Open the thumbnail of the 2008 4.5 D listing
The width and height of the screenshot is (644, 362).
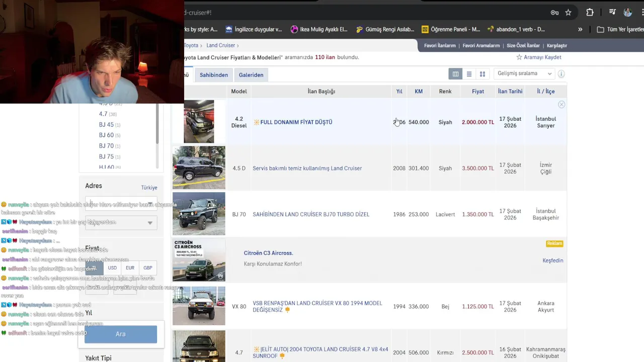pyautogui.click(x=199, y=167)
